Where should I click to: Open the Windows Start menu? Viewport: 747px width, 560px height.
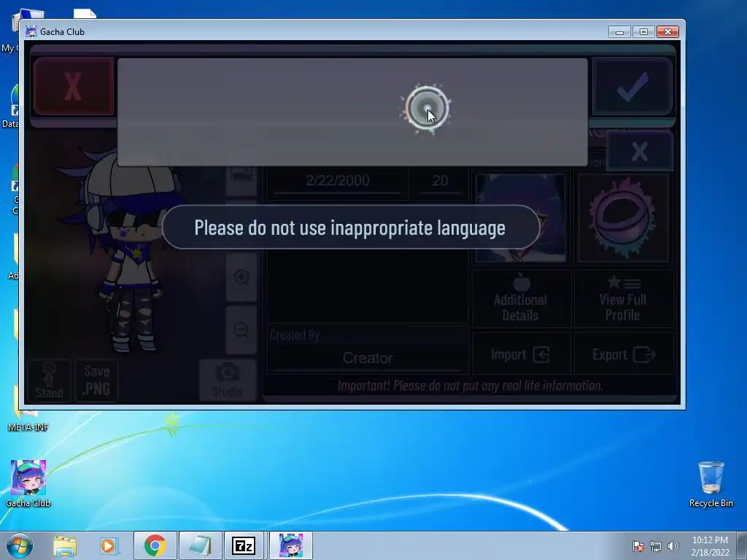pyautogui.click(x=20, y=545)
